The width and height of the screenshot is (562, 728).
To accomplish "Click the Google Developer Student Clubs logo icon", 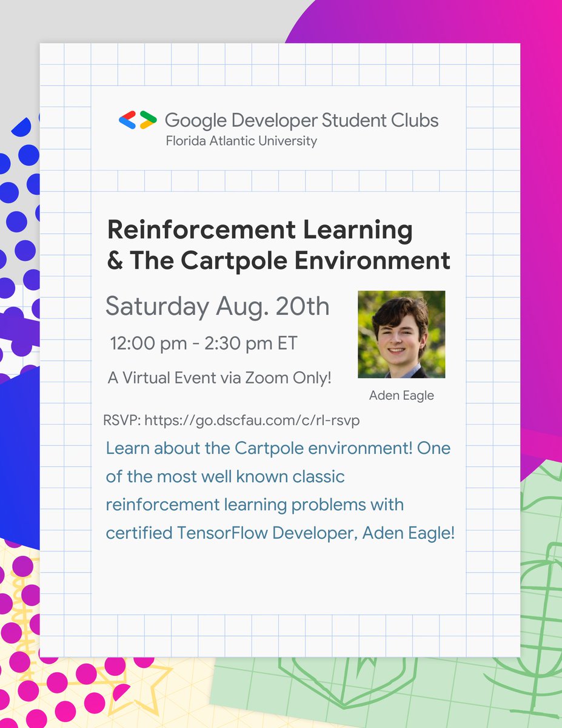I will pos(138,120).
